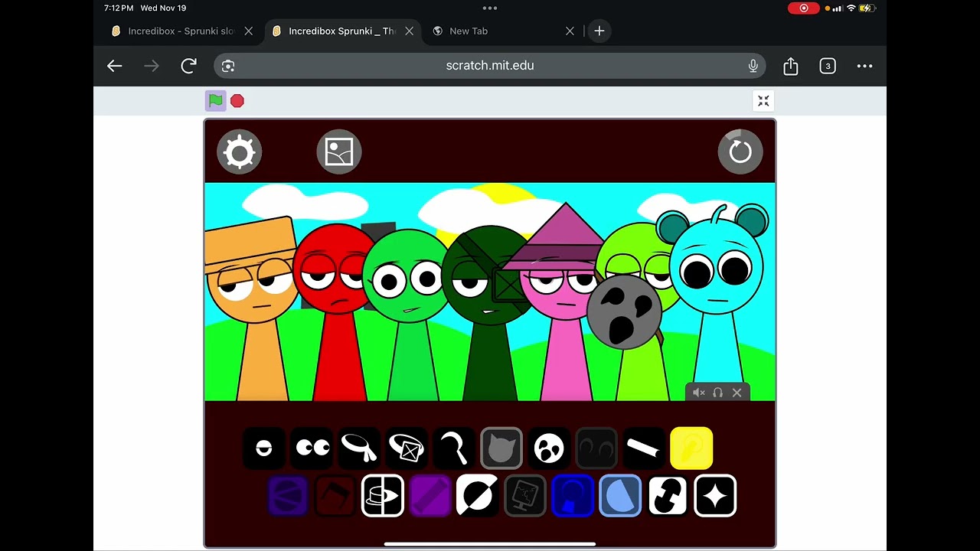Viewport: 980px width, 551px height.
Task: Share the page with the share icon
Action: (791, 67)
